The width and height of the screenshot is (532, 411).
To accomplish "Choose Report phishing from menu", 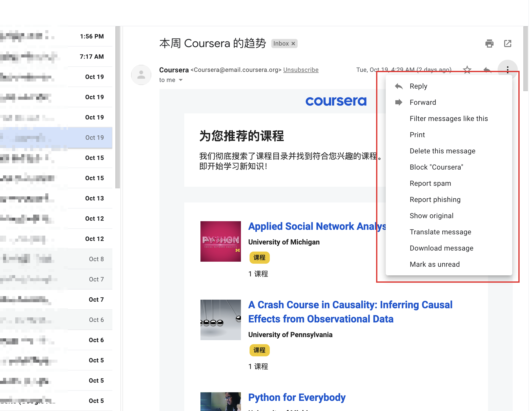I will [x=435, y=200].
